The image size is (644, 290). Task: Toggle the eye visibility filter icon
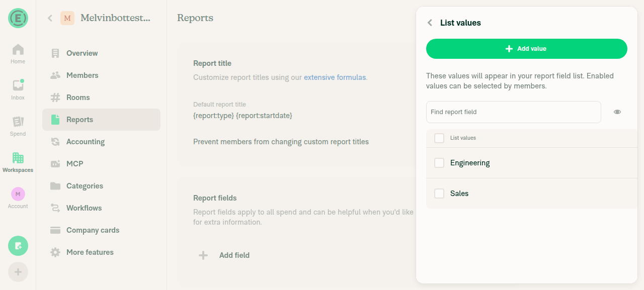[x=617, y=112]
